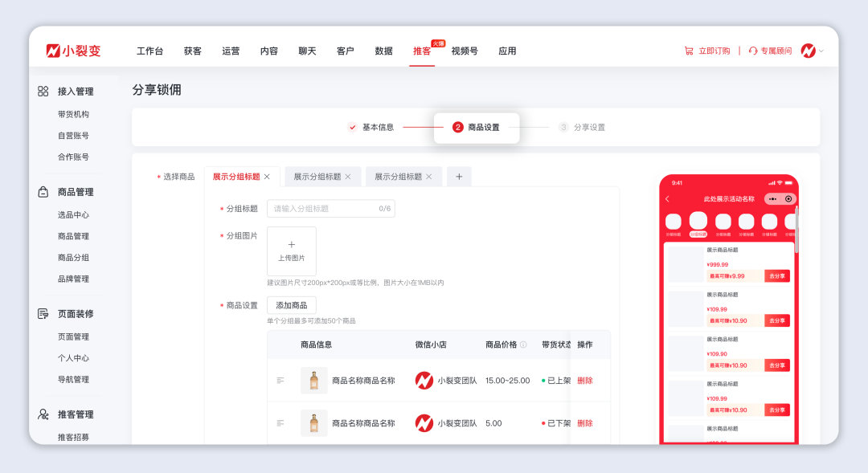The image size is (868, 473).
Task: Open the 工作台 menu item
Action: pyautogui.click(x=149, y=50)
